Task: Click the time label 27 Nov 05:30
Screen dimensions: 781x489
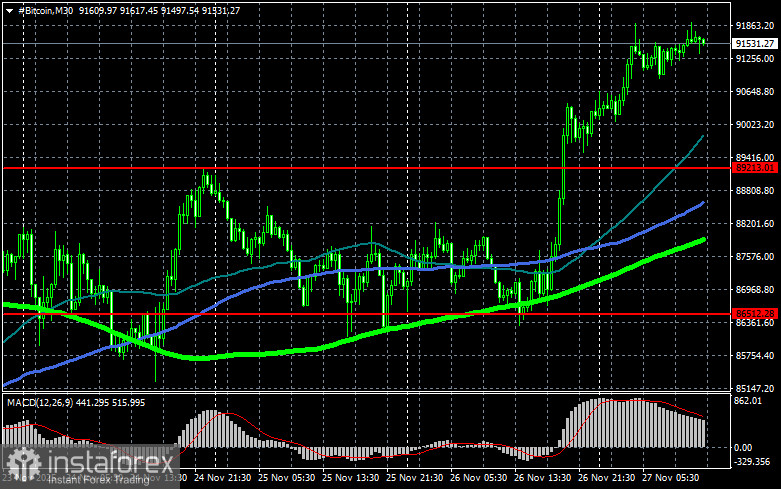Action: pyautogui.click(x=670, y=478)
